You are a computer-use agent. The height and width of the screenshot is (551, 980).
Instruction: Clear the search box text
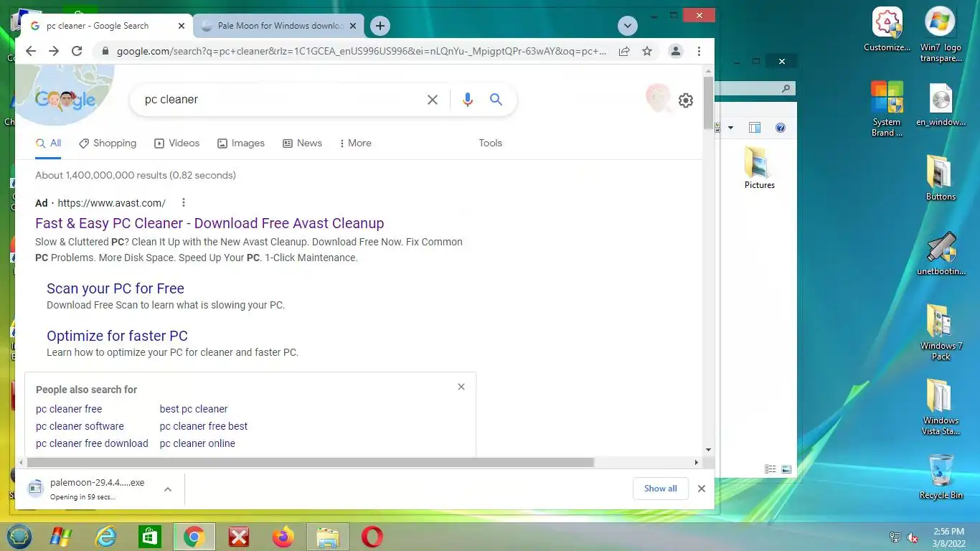coord(433,100)
